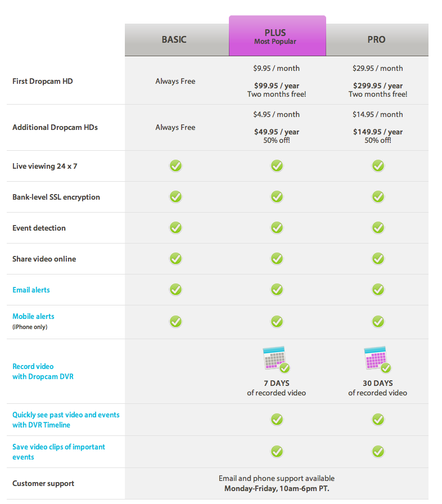Click the Pro checkmark for Mobile alerts

click(x=378, y=322)
